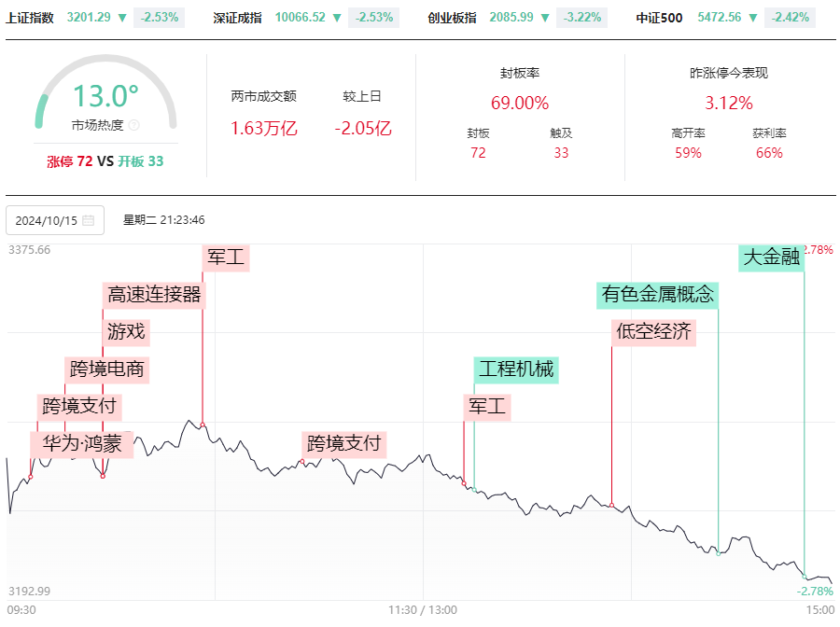Click the 大金融 sector label

click(x=772, y=258)
